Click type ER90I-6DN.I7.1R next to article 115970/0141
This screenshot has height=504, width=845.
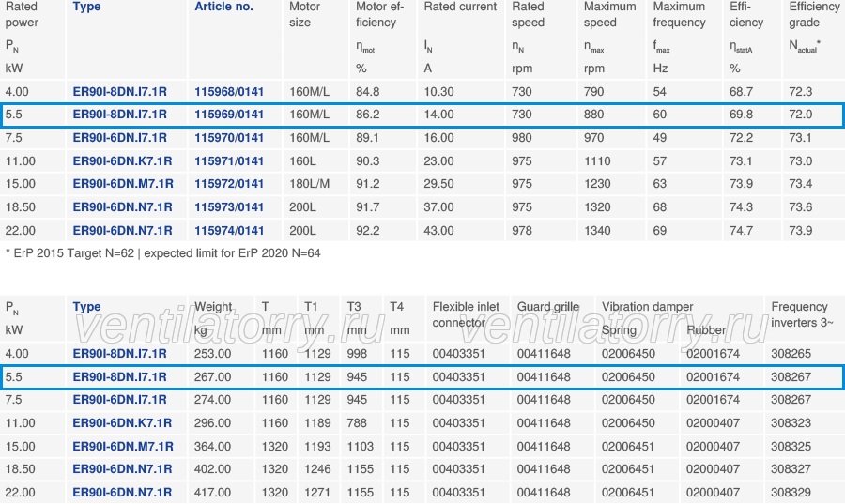click(119, 138)
